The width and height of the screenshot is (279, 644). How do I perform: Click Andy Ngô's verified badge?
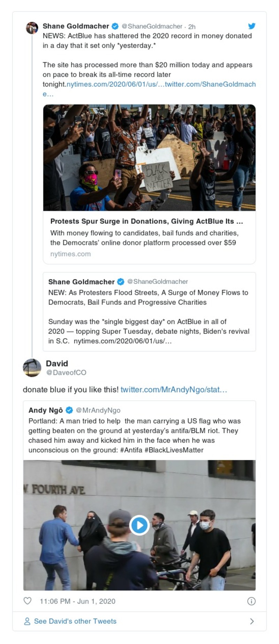click(69, 410)
